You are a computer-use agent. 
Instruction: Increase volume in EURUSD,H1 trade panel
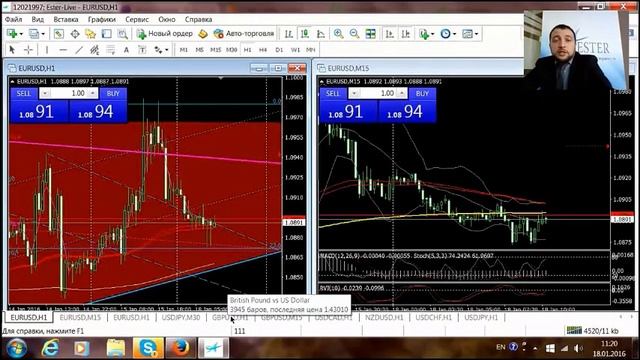(93, 93)
